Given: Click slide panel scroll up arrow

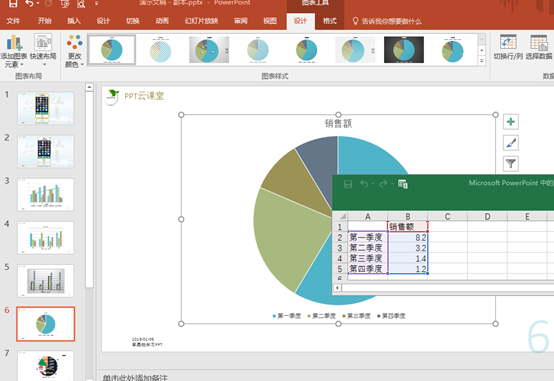Looking at the screenshot, I should coord(89,87).
